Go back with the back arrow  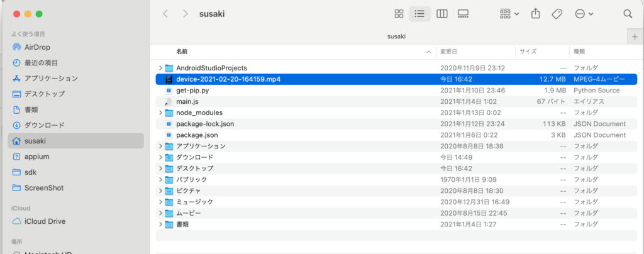tap(165, 14)
